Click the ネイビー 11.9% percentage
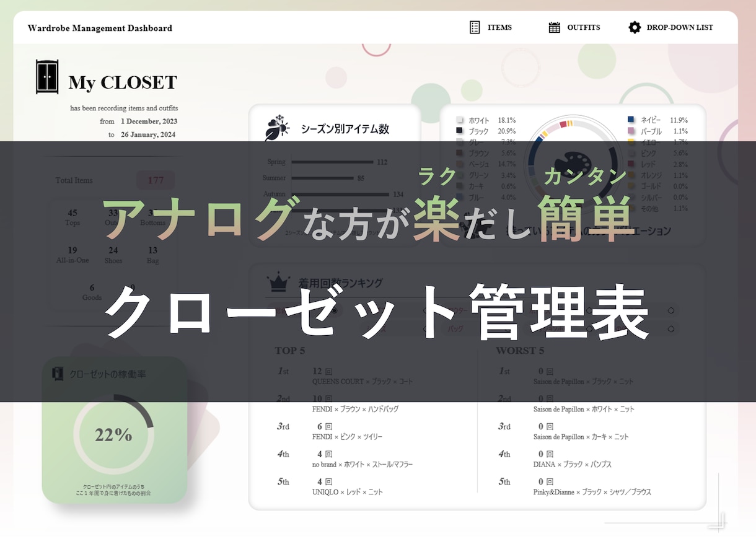Viewport: 756px width, 544px height. [679, 120]
